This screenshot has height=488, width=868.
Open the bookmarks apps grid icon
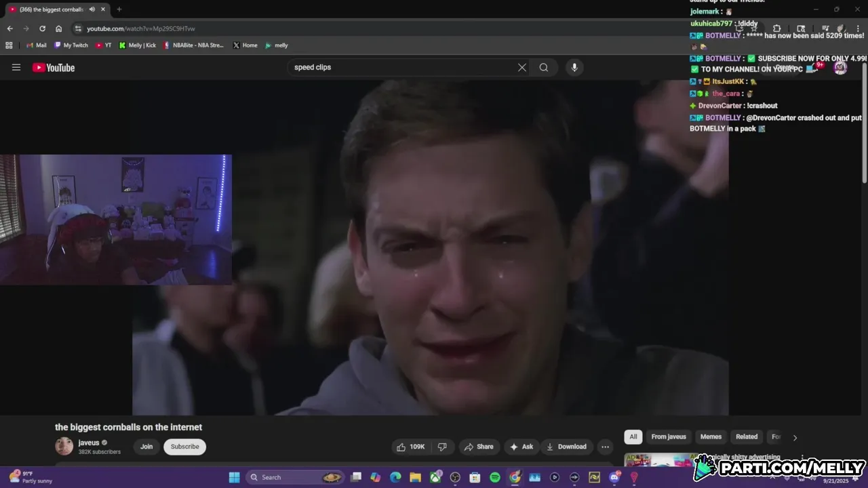click(x=9, y=45)
